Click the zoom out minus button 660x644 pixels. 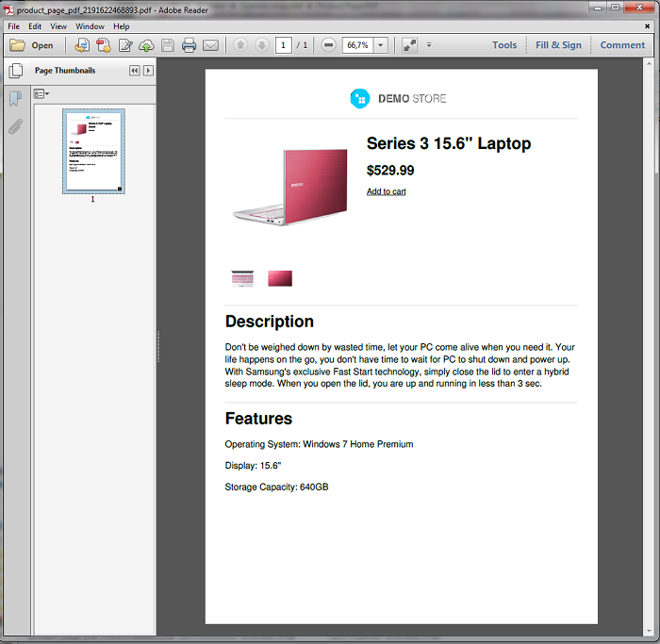click(328, 45)
